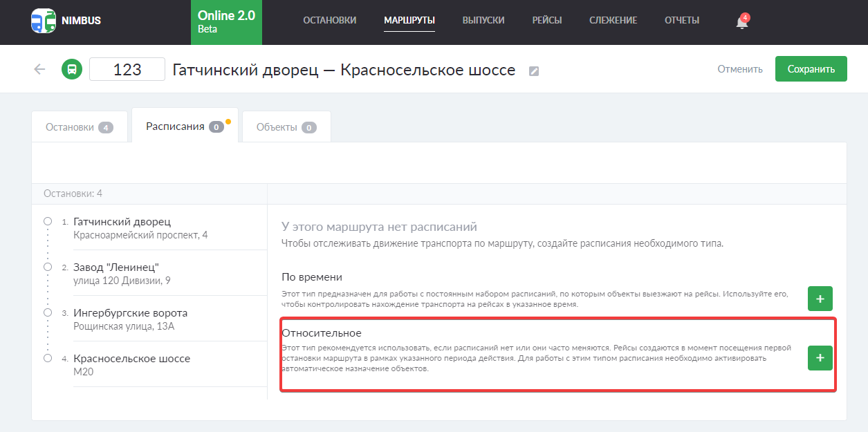Edit route name using the pencil icon
868x432 pixels.
533,71
